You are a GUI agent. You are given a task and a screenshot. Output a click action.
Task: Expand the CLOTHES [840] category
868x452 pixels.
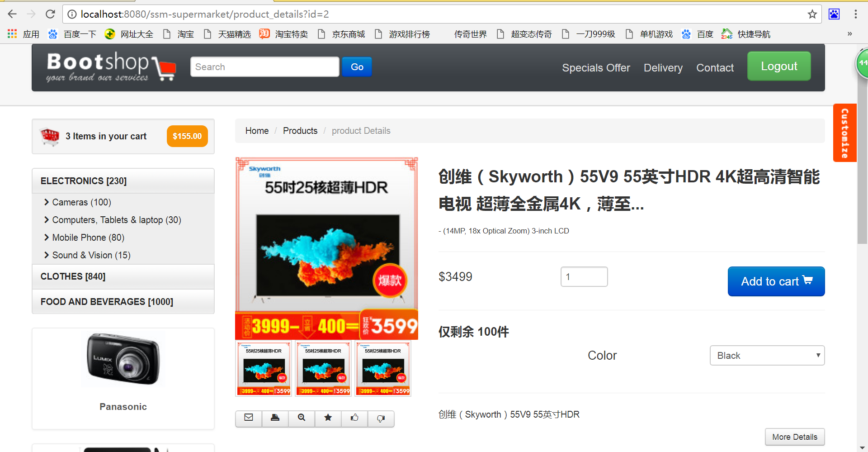[x=123, y=276]
